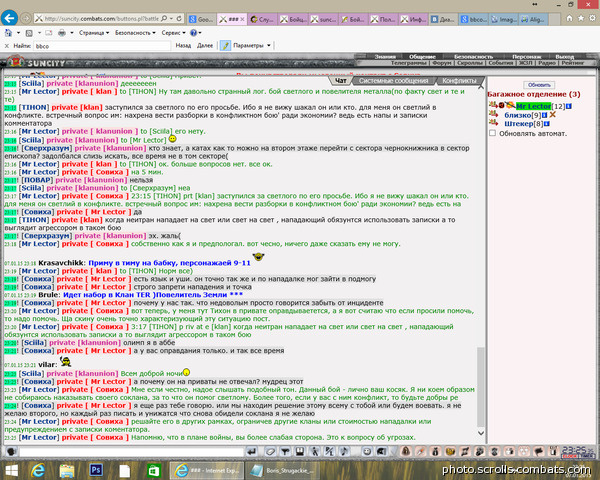Screen dimensions: 600x480
Task: Click the filter funnel icon in chat bar
Action: point(285,452)
